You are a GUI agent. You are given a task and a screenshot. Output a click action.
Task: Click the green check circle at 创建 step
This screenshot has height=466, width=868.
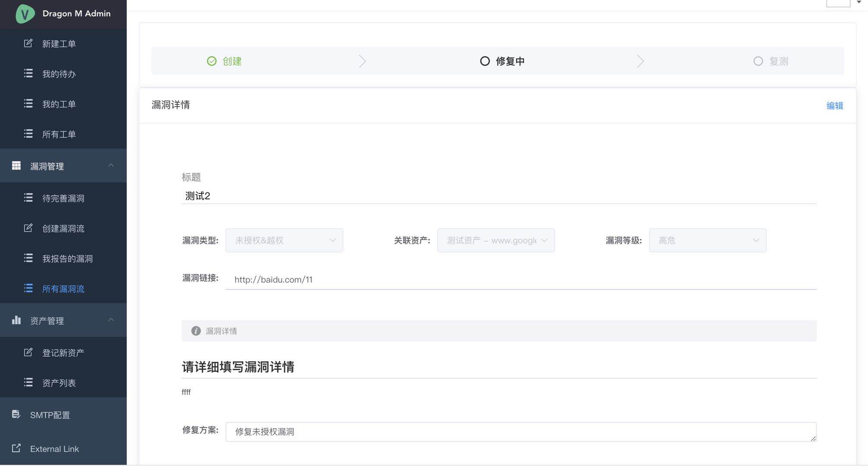[211, 61]
